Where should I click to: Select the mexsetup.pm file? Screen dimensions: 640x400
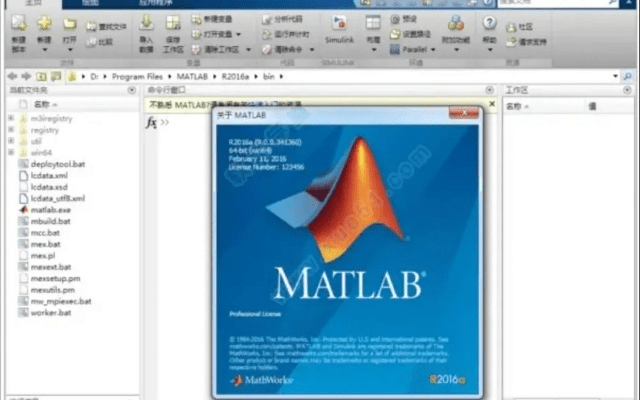click(x=56, y=278)
